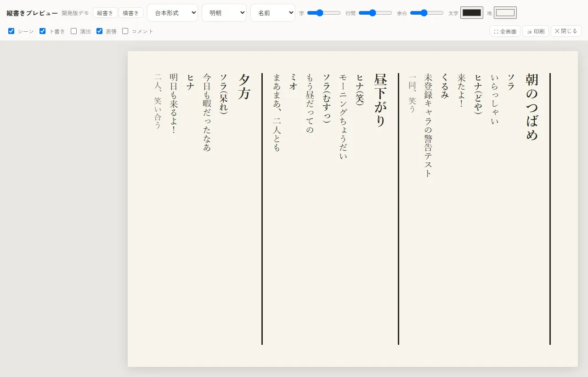Click the speaker name ヒナ(笑)

pyautogui.click(x=360, y=90)
